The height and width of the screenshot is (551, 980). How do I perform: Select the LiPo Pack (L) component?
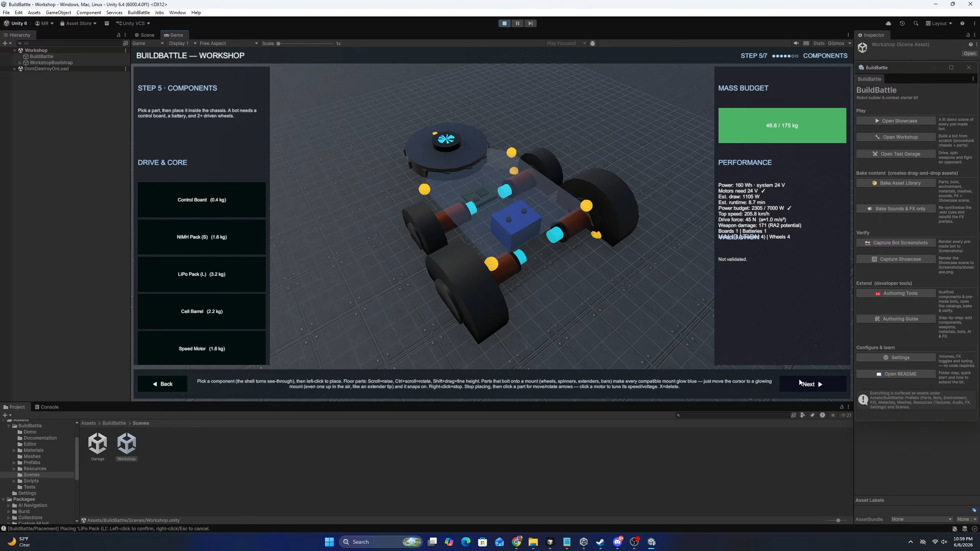coord(202,274)
